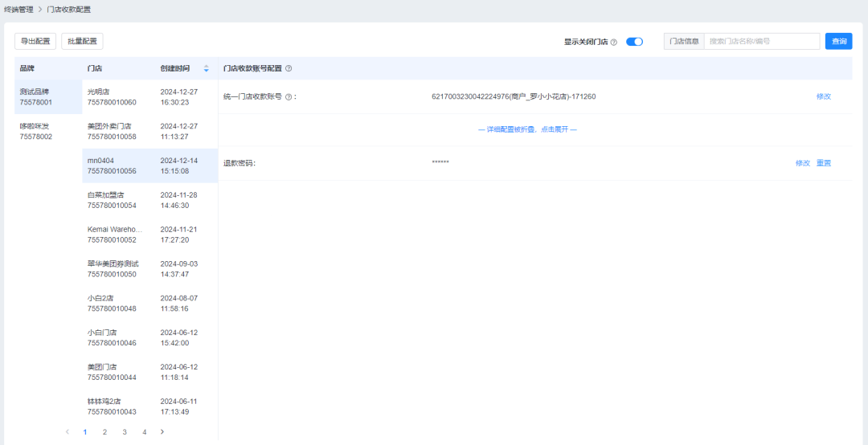868x445 pixels.
Task: Click help icon beside 统一门店收款账号
Action: 288,97
